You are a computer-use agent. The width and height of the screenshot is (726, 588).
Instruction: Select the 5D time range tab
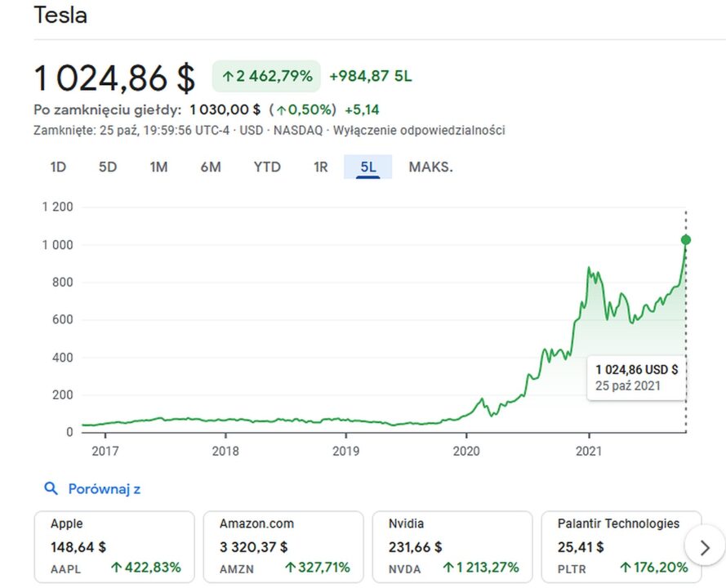pos(108,167)
